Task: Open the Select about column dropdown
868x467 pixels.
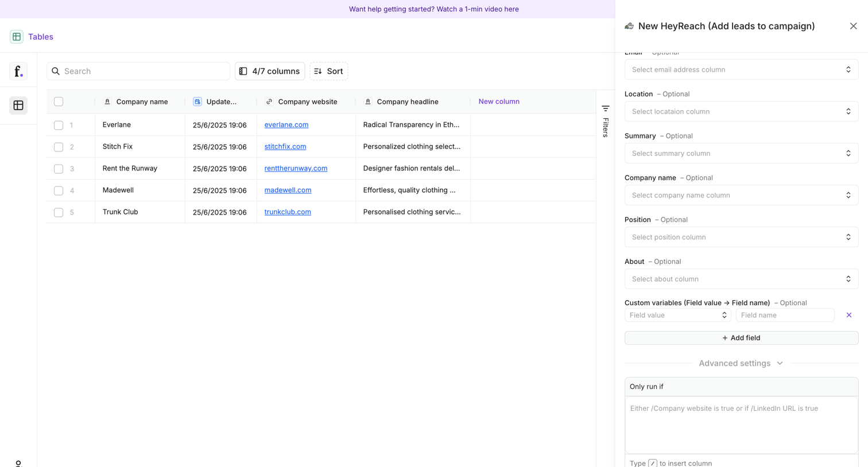Action: coord(741,279)
